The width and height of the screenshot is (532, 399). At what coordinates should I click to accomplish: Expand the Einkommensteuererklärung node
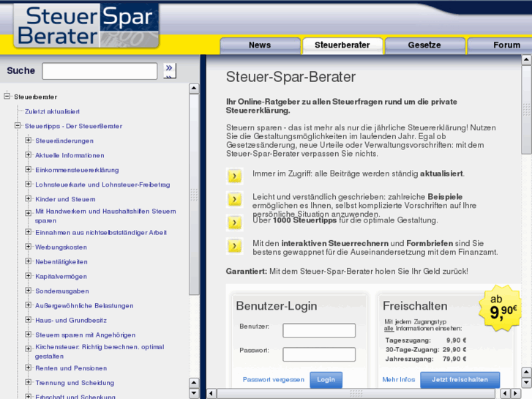click(29, 169)
